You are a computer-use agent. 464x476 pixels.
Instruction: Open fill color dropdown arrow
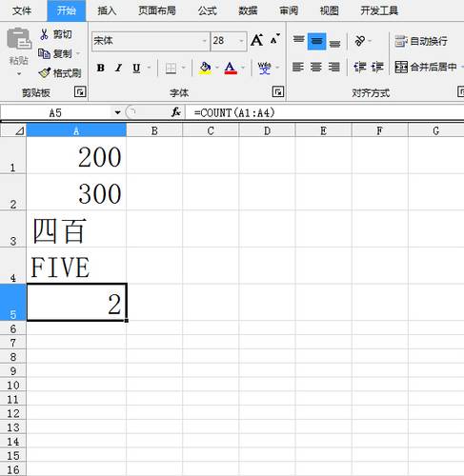[x=217, y=68]
